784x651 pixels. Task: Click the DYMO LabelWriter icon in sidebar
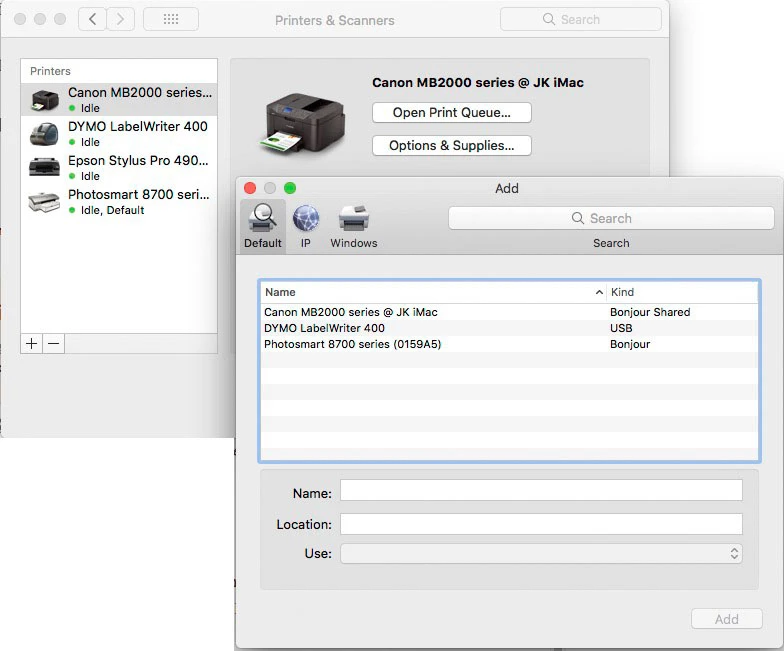click(x=44, y=134)
